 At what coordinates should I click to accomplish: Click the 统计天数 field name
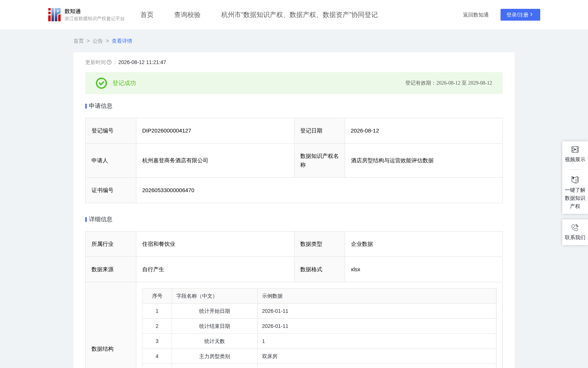click(x=215, y=341)
